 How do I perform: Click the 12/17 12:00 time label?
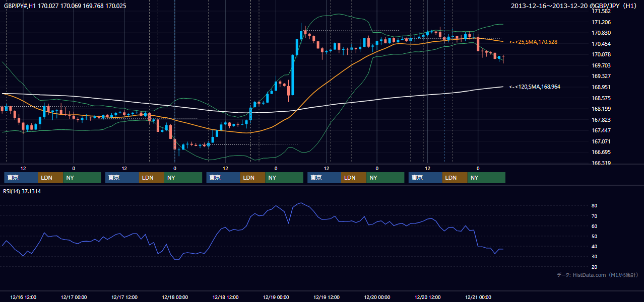(124, 297)
